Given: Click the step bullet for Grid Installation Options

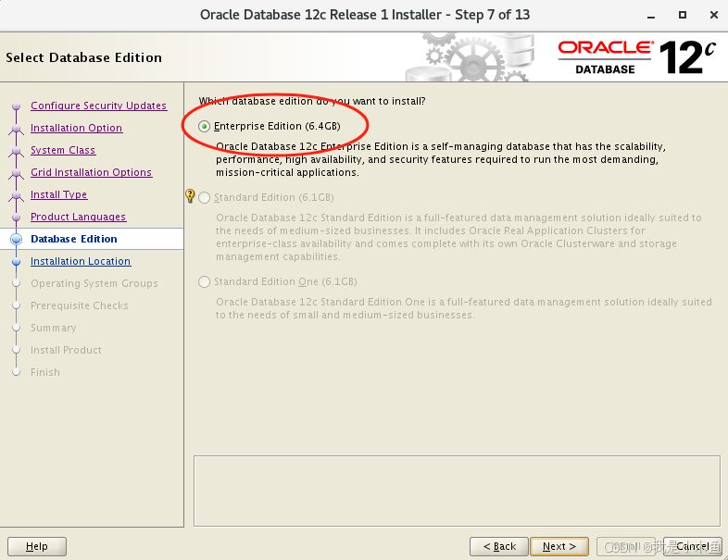Looking at the screenshot, I should coord(17,173).
